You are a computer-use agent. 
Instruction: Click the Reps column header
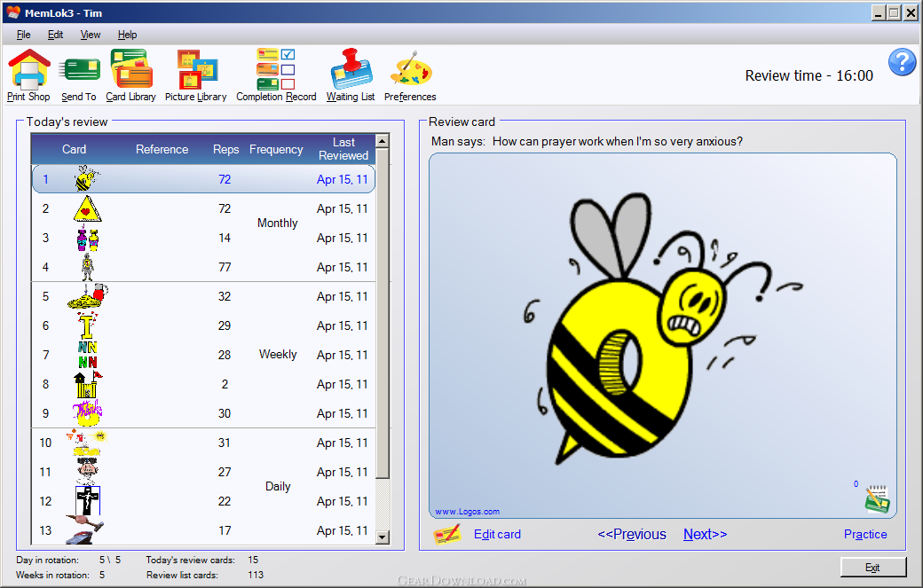pyautogui.click(x=226, y=149)
